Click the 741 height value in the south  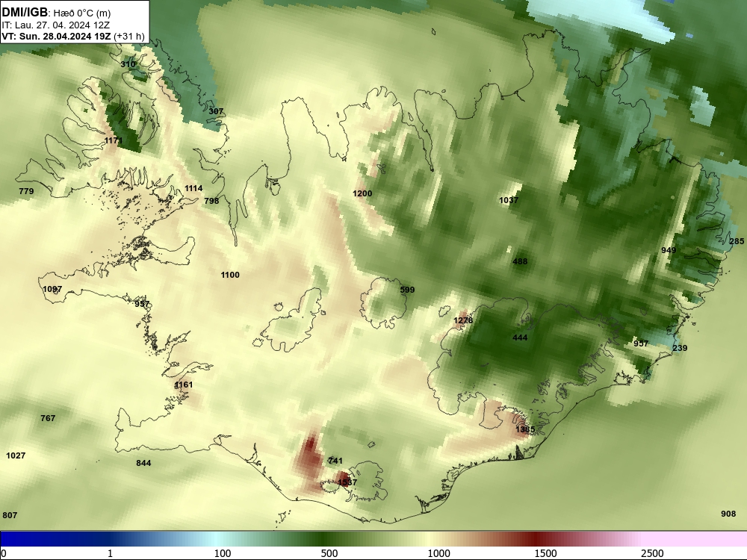coord(335,461)
